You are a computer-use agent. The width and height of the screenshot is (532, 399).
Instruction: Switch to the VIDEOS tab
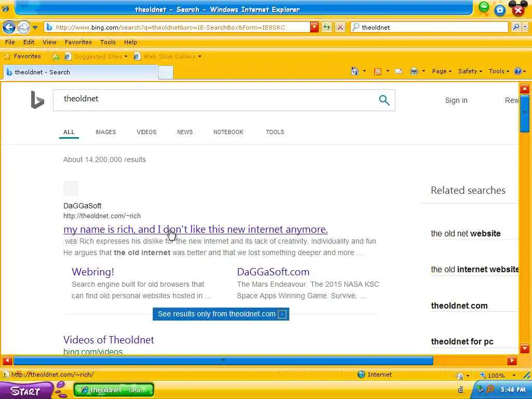146,132
